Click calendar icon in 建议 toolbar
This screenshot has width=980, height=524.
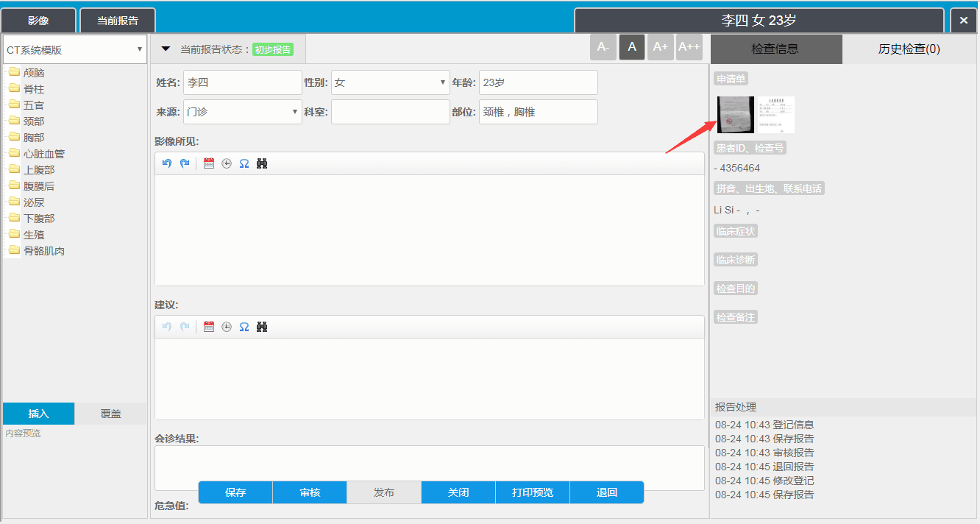coord(209,327)
